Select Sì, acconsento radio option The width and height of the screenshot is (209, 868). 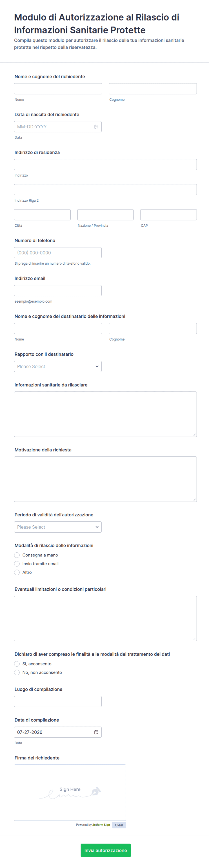click(x=17, y=664)
